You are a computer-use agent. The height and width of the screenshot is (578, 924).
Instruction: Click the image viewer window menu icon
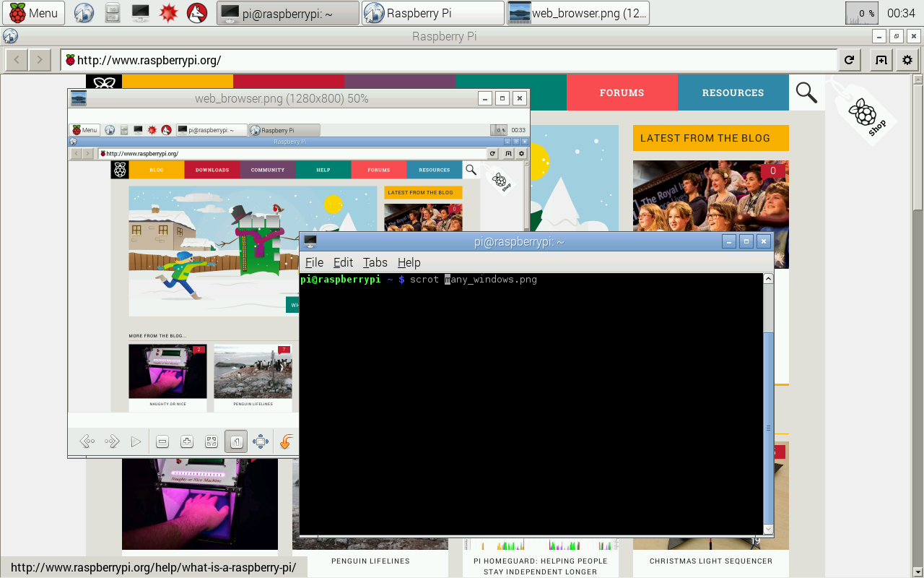pyautogui.click(x=79, y=98)
